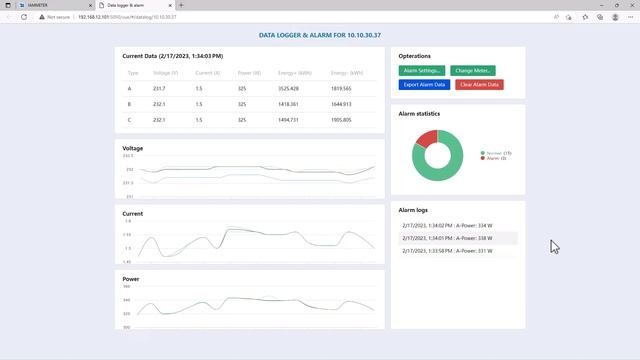
Task: Click phase C Energy- value 1905.805
Action: (x=341, y=120)
